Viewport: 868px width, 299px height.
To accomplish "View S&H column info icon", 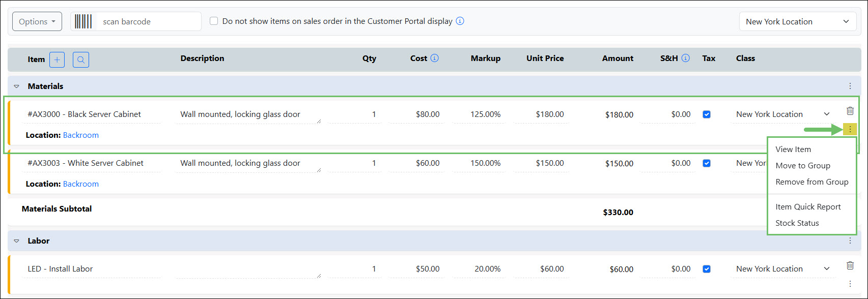I will (x=685, y=58).
